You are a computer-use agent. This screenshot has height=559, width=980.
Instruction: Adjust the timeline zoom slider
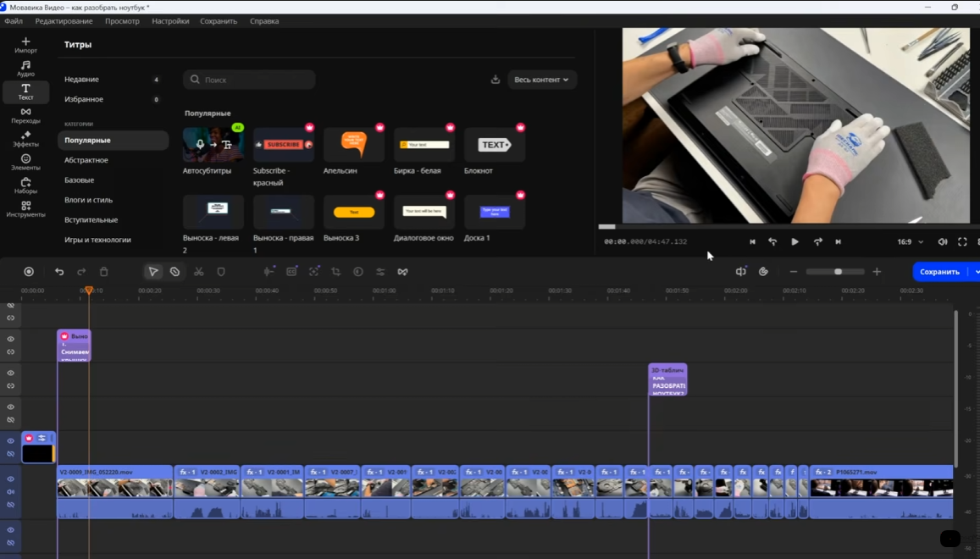click(835, 272)
